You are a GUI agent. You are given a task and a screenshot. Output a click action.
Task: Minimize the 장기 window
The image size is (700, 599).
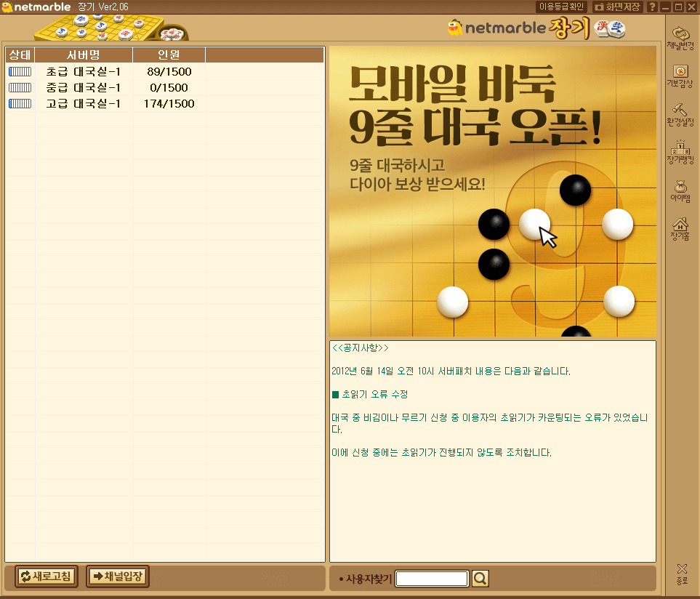666,7
